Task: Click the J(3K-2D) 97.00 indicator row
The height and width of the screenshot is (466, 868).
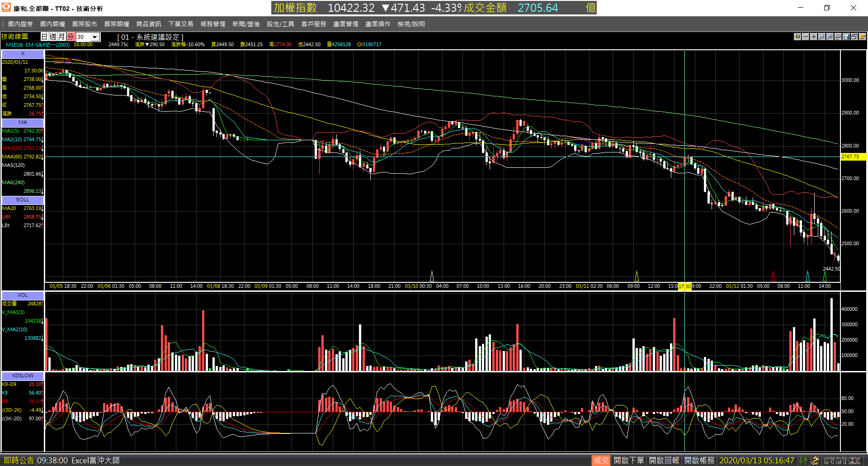Action: coord(23,419)
